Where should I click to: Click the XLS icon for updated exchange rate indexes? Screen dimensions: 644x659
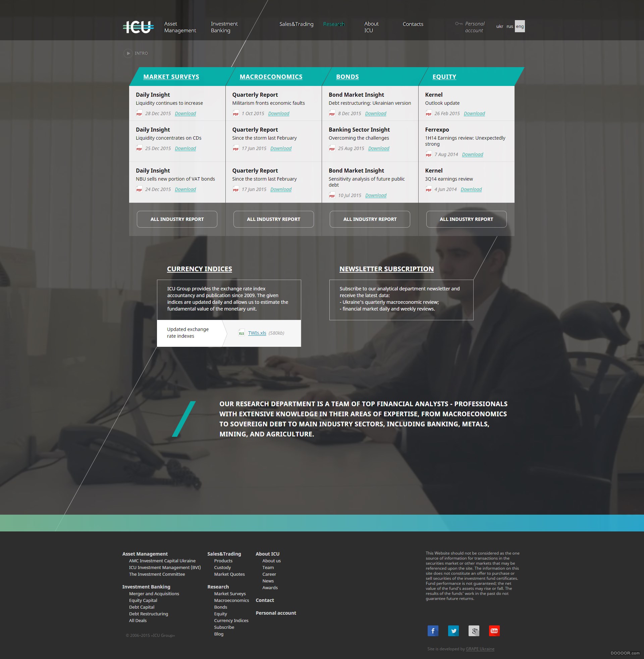240,332
